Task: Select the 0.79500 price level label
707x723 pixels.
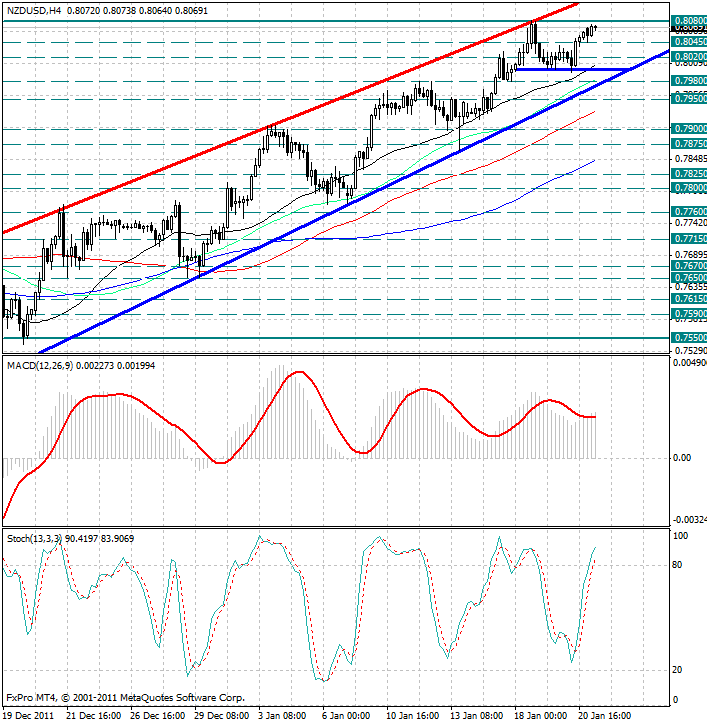Action: (689, 99)
